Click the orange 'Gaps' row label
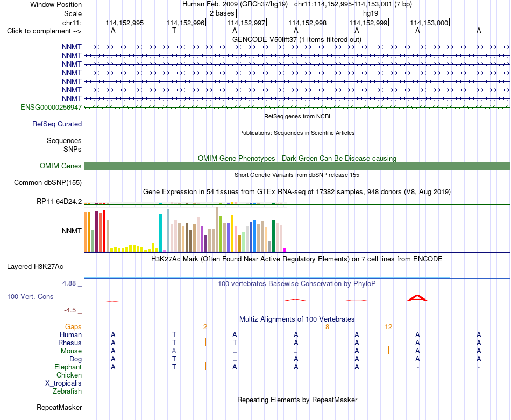 click(x=73, y=326)
